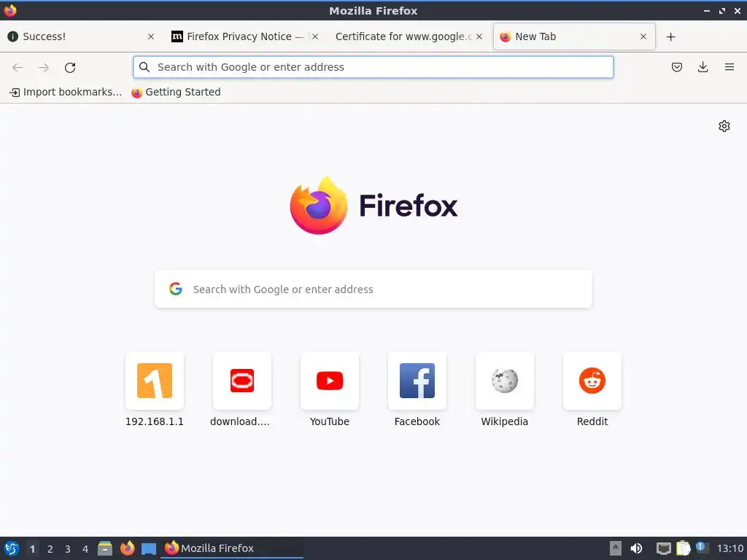The height and width of the screenshot is (560, 747).
Task: Open the file manager launcher in taskbar
Action: click(x=105, y=548)
